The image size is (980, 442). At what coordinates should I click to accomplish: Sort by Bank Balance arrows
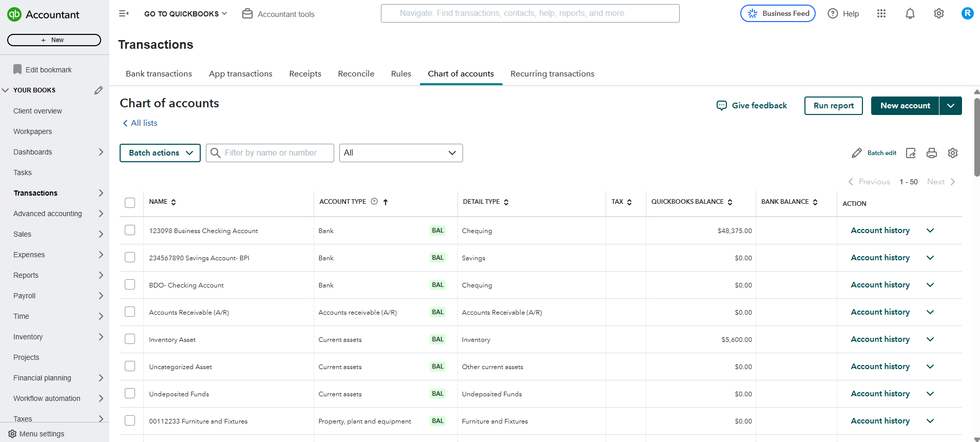815,202
